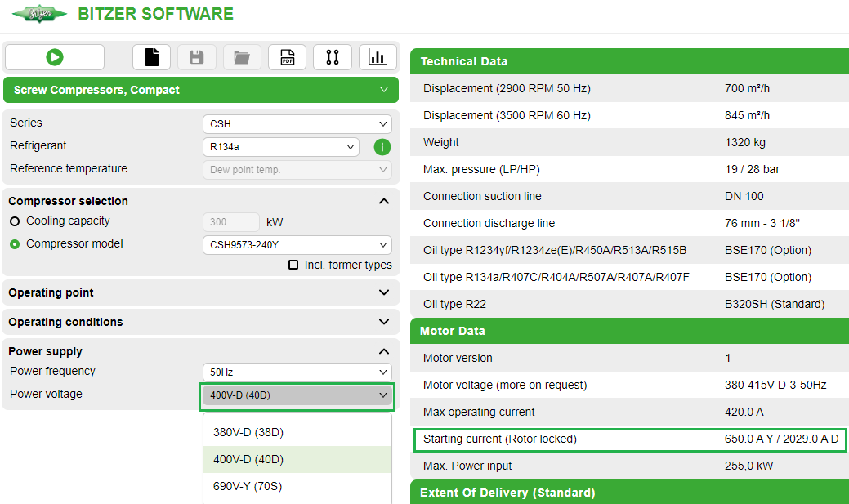Click the green refrigerant info icon
Viewport: 849px width, 504px height.
pos(382,147)
